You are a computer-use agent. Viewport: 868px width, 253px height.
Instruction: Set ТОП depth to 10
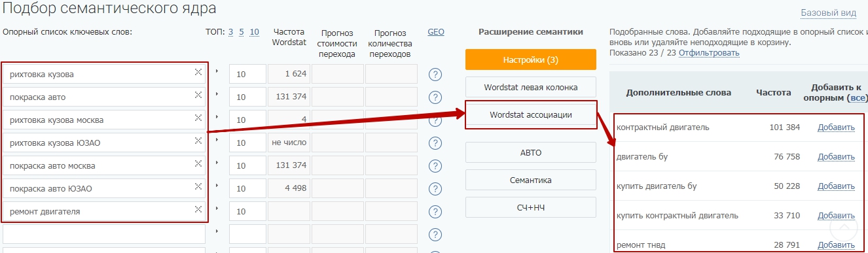(255, 31)
